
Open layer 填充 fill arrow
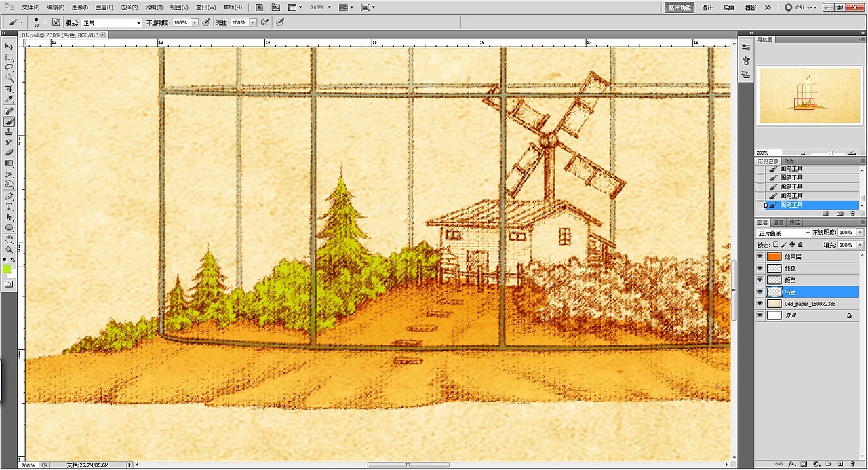[861, 245]
